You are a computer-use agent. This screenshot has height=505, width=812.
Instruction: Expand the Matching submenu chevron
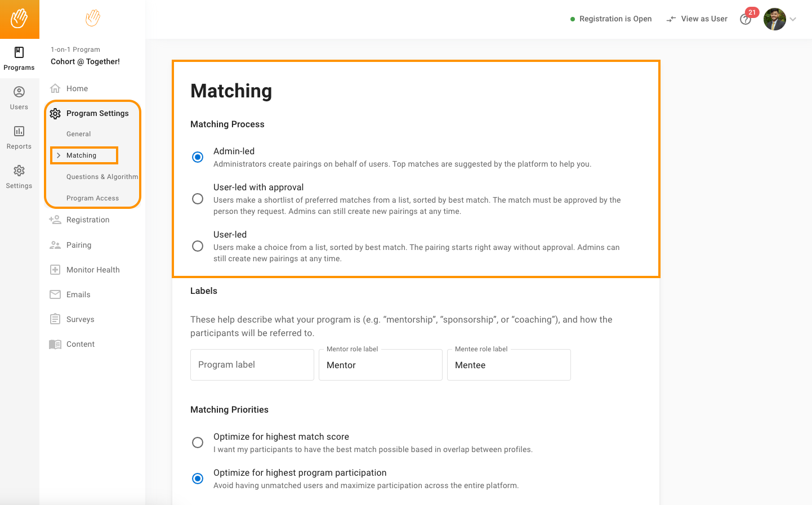click(59, 155)
